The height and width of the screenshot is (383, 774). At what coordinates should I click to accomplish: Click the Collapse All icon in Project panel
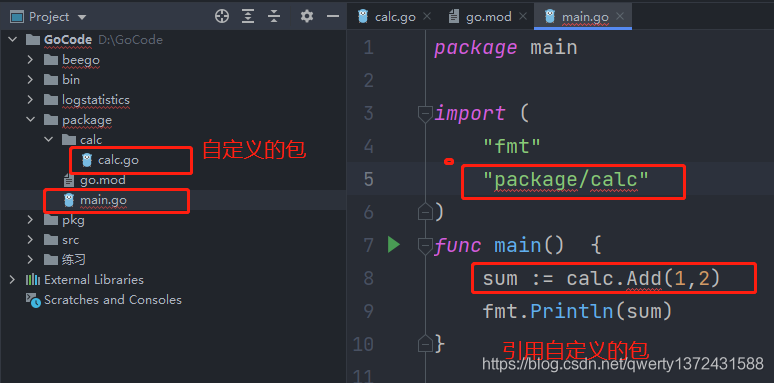click(x=274, y=17)
